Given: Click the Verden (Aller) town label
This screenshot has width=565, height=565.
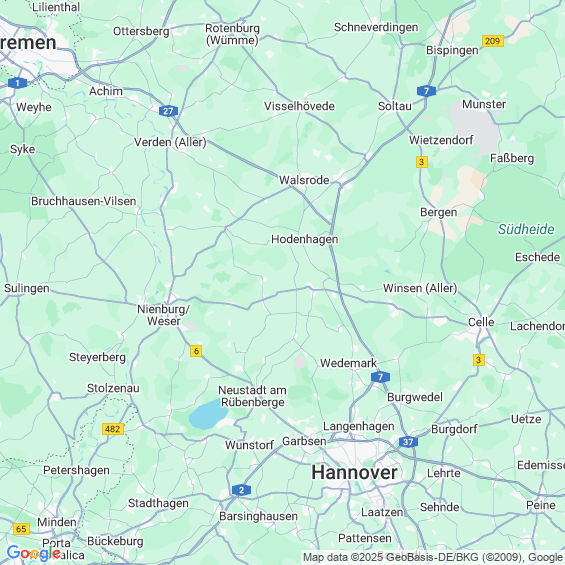Looking at the screenshot, I should (x=170, y=142).
